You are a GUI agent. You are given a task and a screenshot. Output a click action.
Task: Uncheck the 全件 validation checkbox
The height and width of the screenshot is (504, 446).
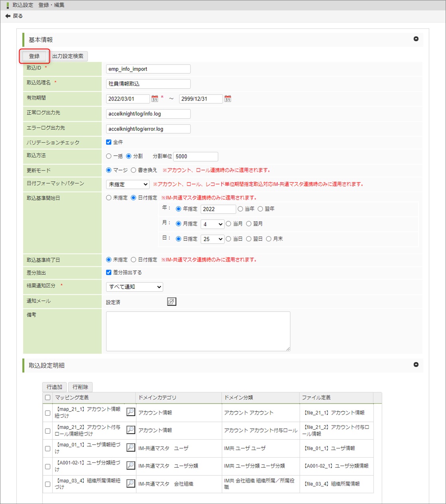[x=109, y=142]
